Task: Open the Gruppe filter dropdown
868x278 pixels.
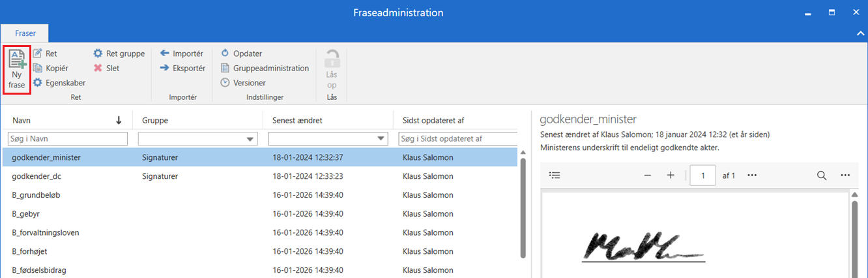Action: pos(250,139)
